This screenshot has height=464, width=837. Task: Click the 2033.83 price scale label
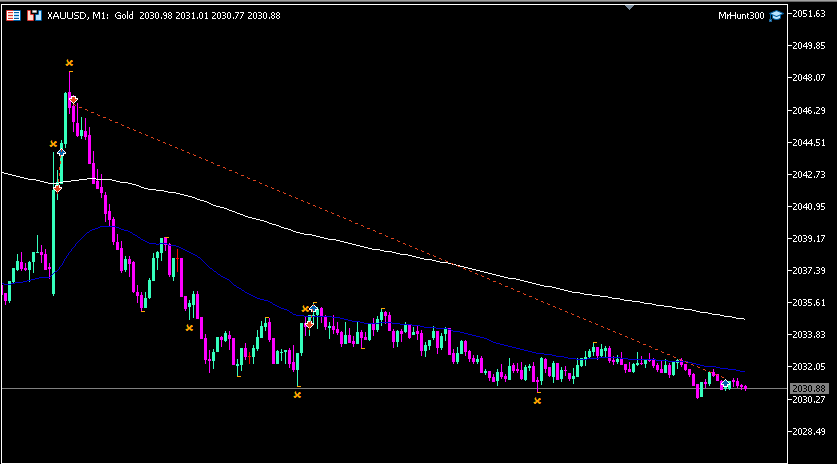809,335
